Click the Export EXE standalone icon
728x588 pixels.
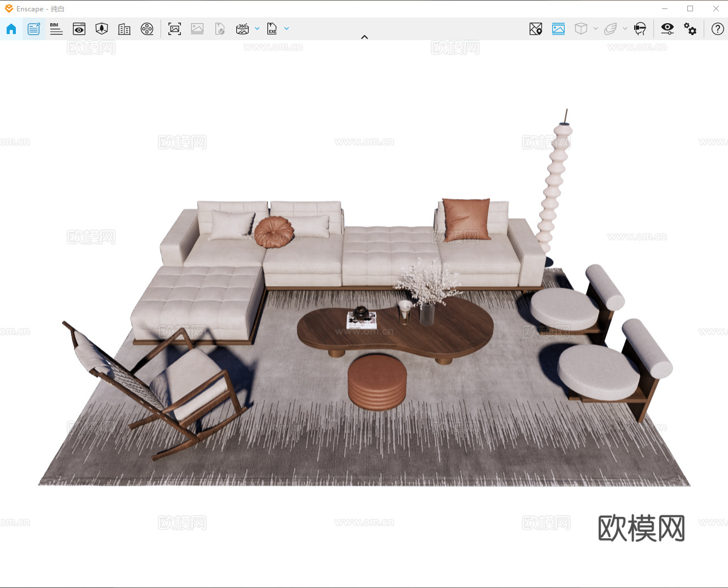[x=272, y=29]
